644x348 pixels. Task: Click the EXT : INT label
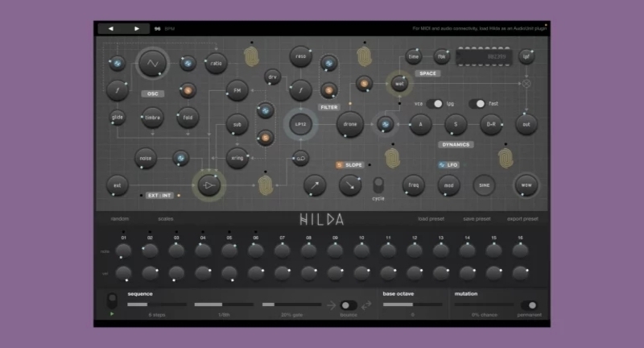159,196
